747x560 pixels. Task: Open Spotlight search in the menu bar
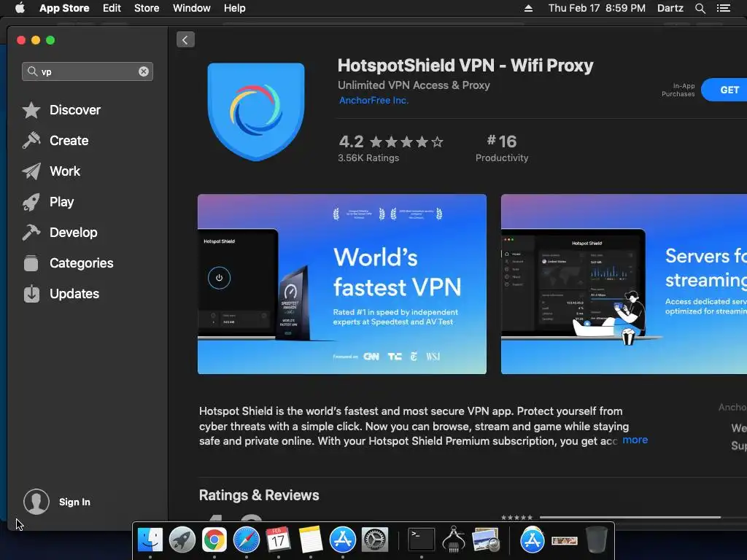(700, 8)
